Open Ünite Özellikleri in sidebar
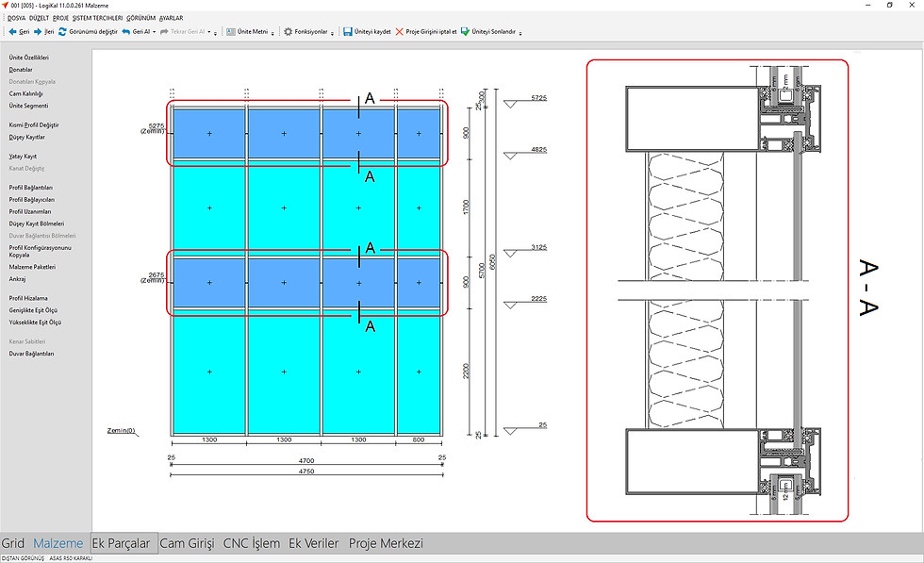Image resolution: width=924 pixels, height=563 pixels. (x=29, y=58)
